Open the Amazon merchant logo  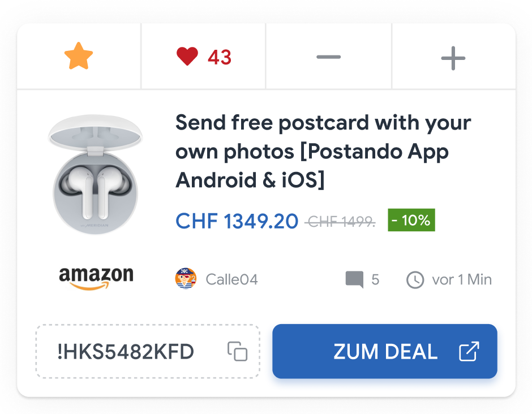tap(96, 278)
